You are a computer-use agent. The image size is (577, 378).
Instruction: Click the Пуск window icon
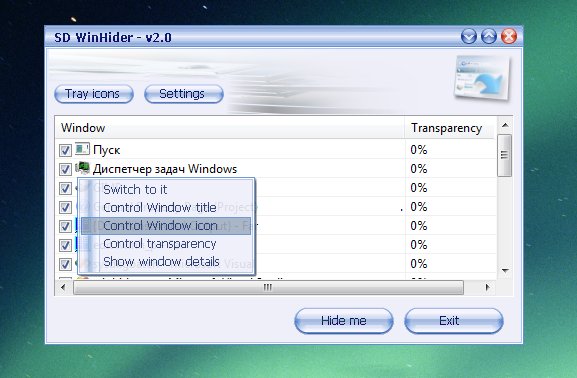tap(82, 149)
